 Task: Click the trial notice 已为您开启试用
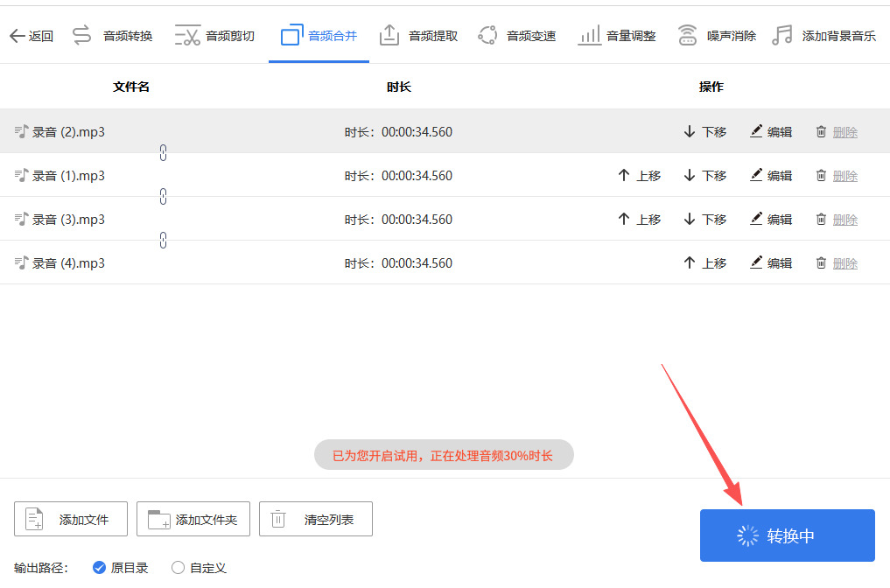(444, 455)
